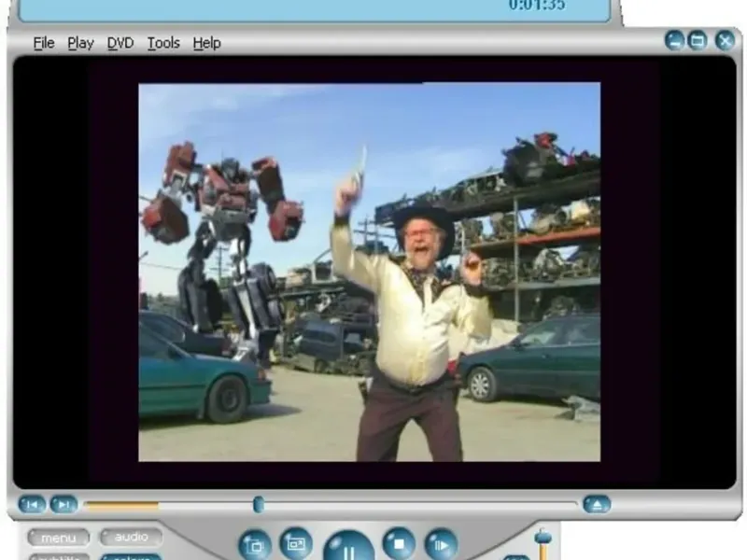Open the Tools menu

[x=163, y=43]
